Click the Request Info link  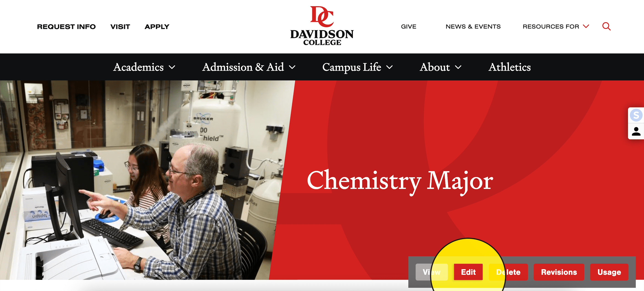(x=66, y=27)
